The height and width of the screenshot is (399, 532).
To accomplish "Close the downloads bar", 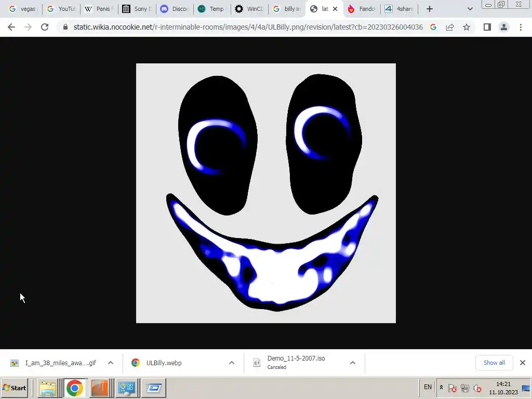I will point(523,363).
